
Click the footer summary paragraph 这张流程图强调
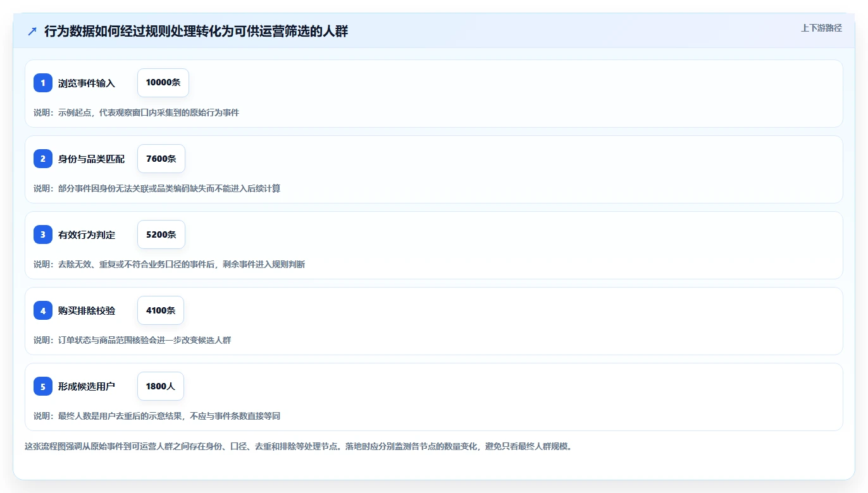click(x=298, y=446)
